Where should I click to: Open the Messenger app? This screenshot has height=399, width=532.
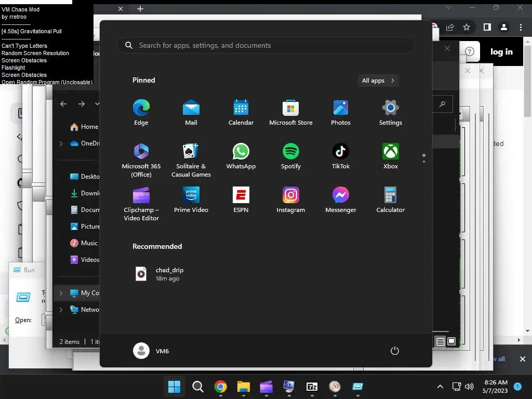341,200
